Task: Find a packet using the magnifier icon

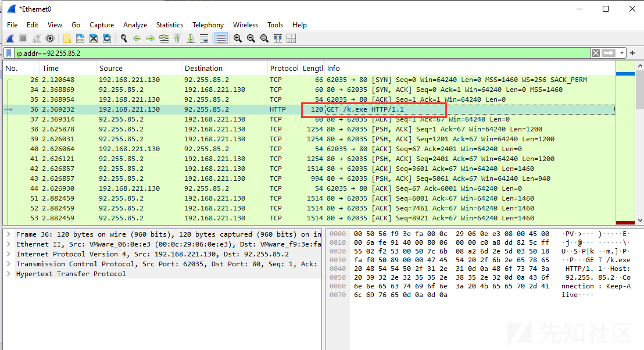Action: [x=124, y=38]
